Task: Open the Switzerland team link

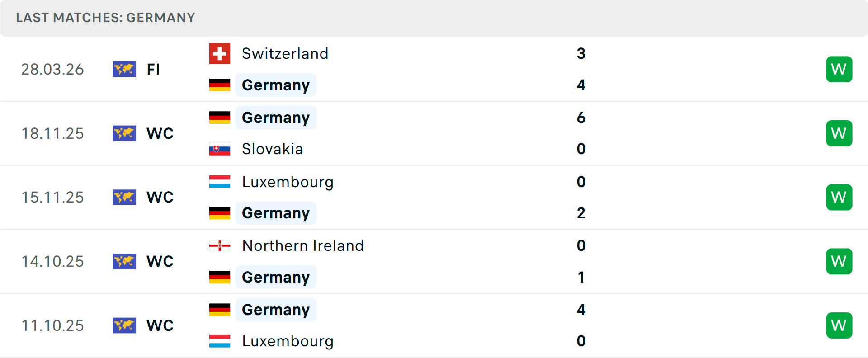Action: click(x=285, y=54)
